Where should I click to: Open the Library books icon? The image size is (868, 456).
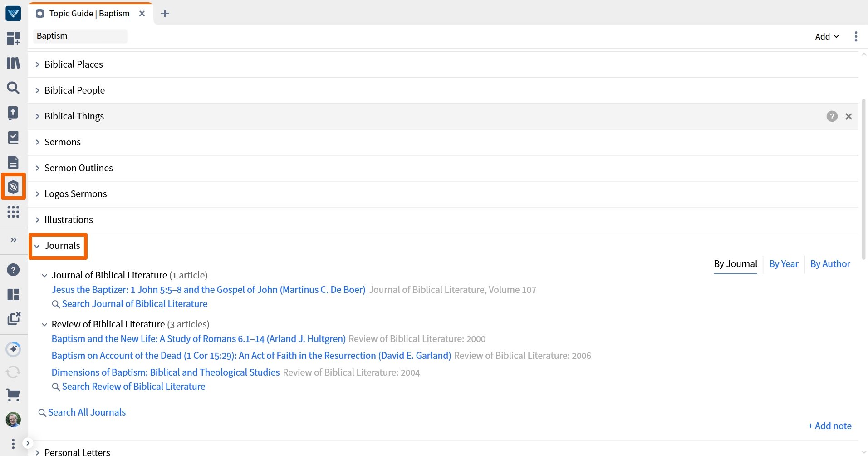[x=13, y=63]
